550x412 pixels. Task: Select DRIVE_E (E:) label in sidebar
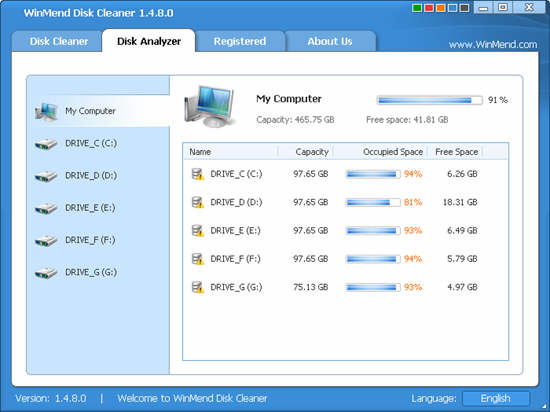point(90,208)
